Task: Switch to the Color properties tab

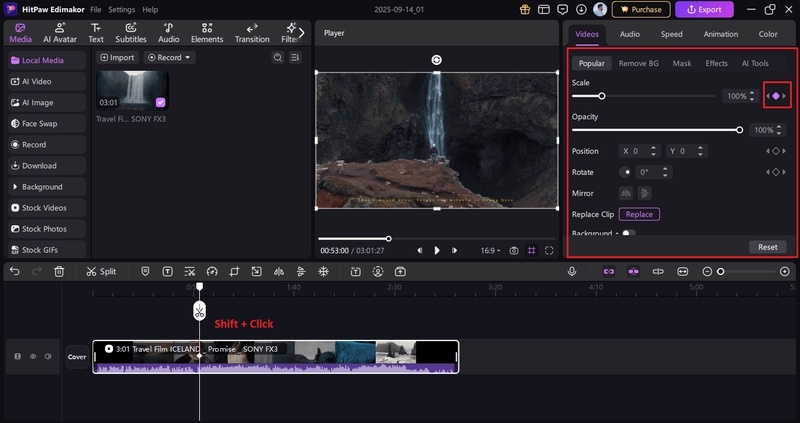Action: click(x=768, y=34)
